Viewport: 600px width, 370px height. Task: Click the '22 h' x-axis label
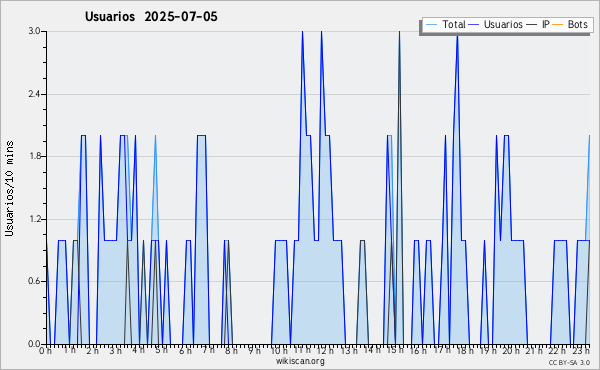tap(558, 350)
